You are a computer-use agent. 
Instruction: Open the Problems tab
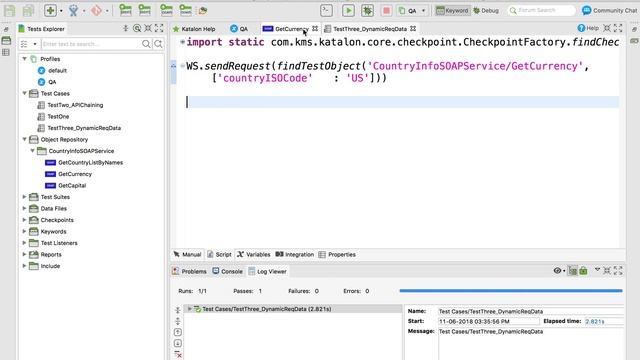point(189,271)
